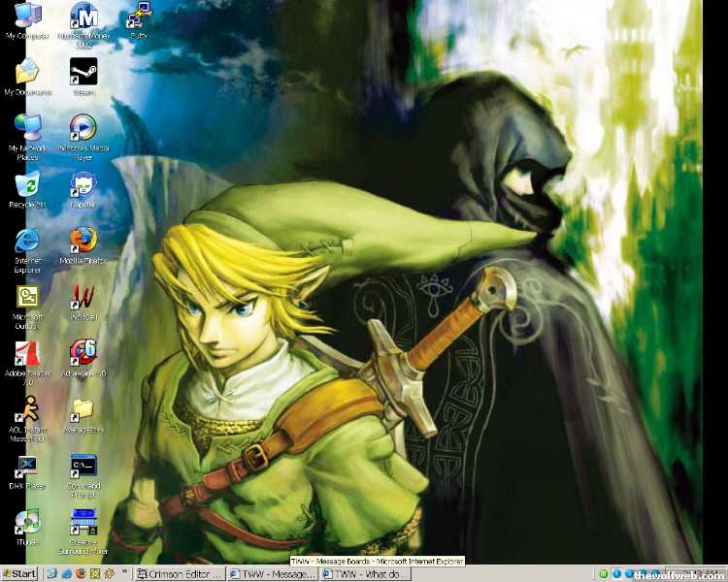Select the Creative Surround Mixer icon

coord(83,521)
